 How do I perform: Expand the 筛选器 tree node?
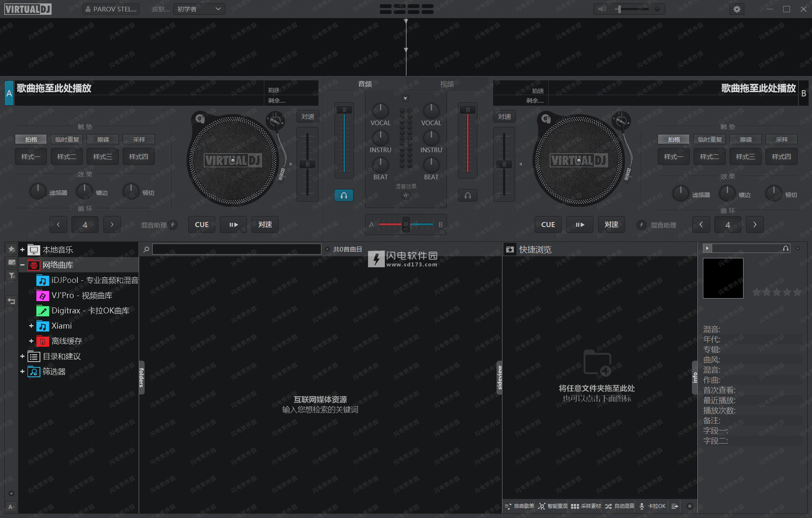click(x=22, y=372)
